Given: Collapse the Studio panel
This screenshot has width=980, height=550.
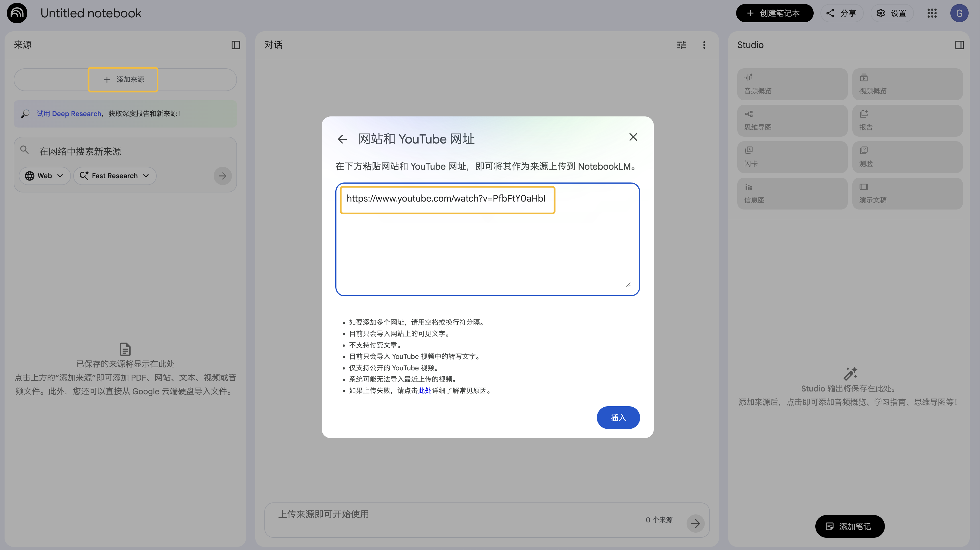Looking at the screenshot, I should coord(959,45).
